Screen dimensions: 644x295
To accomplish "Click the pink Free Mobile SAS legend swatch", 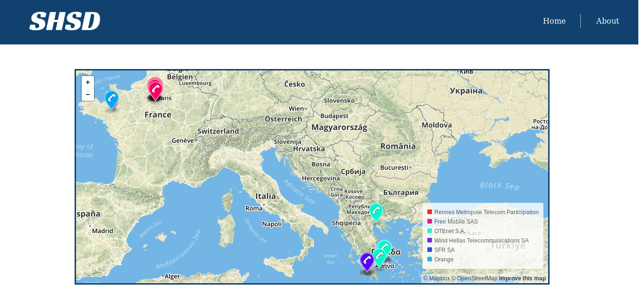I will coord(430,221).
